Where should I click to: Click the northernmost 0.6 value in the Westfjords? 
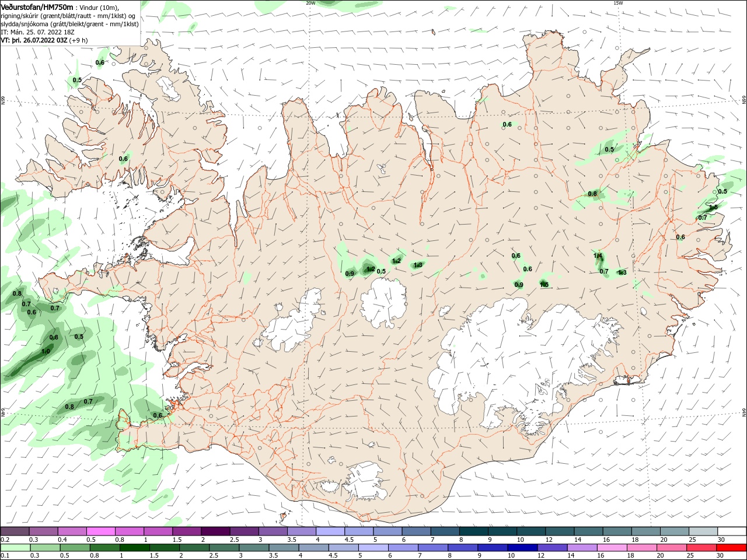pyautogui.click(x=100, y=62)
